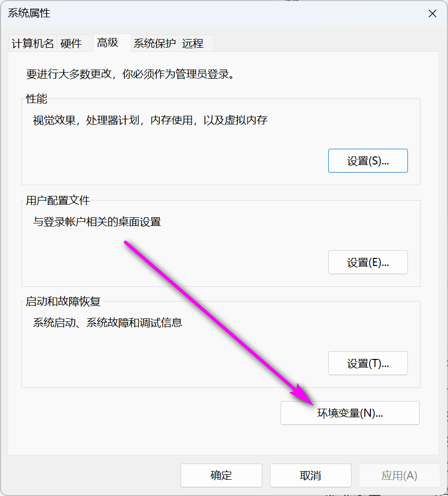Open 用户配置文件 settings via 设置(E)
The height and width of the screenshot is (496, 448).
click(368, 262)
